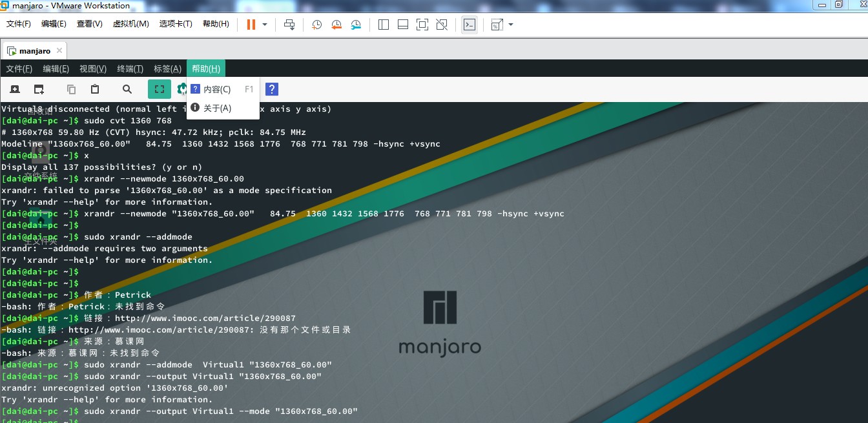Viewport: 868px width, 423px height.
Task: Open the snapshot manager
Action: pos(356,25)
